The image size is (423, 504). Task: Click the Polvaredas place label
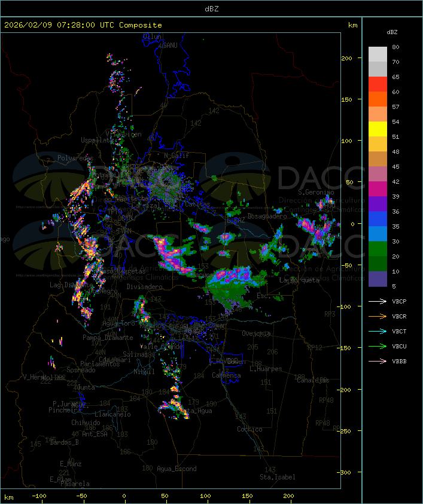pos(75,158)
